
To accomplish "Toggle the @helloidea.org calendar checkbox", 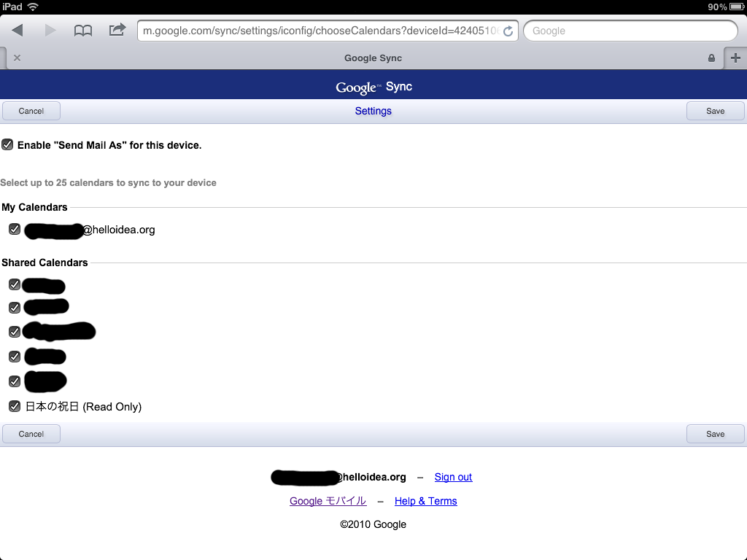I will tap(15, 229).
